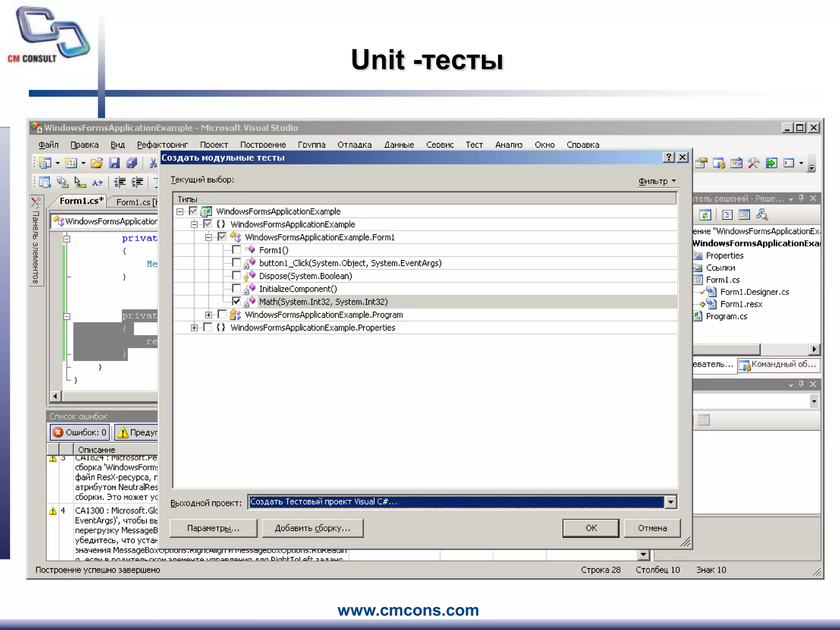Click the Object Browser toolbar icon

(736, 163)
